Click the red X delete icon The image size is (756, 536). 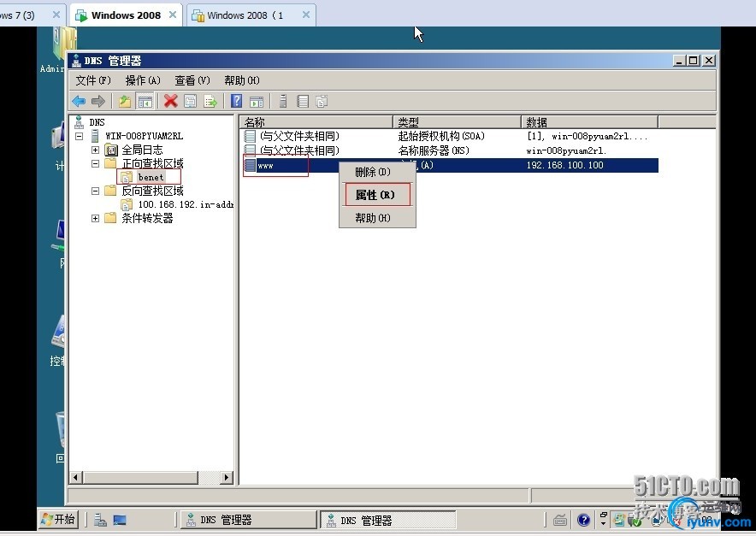[171, 101]
